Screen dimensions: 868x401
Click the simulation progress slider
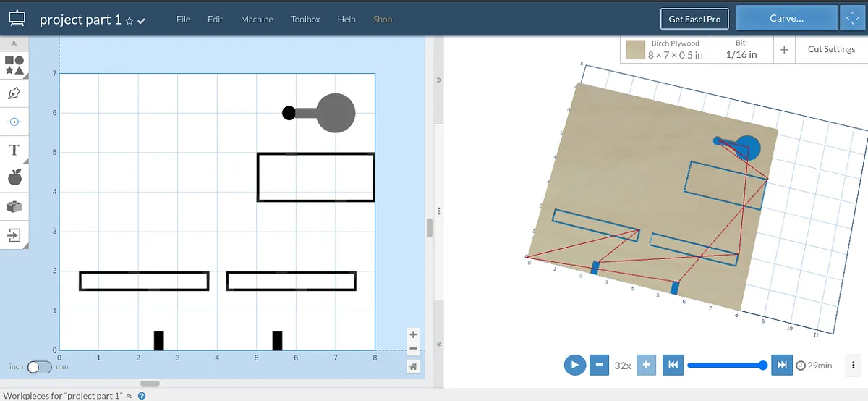[726, 366]
